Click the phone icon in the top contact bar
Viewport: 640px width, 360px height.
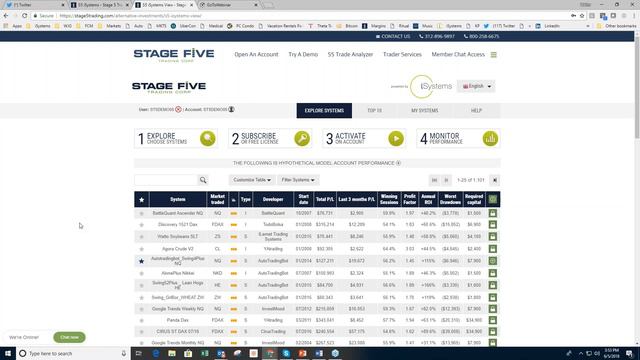421,36
